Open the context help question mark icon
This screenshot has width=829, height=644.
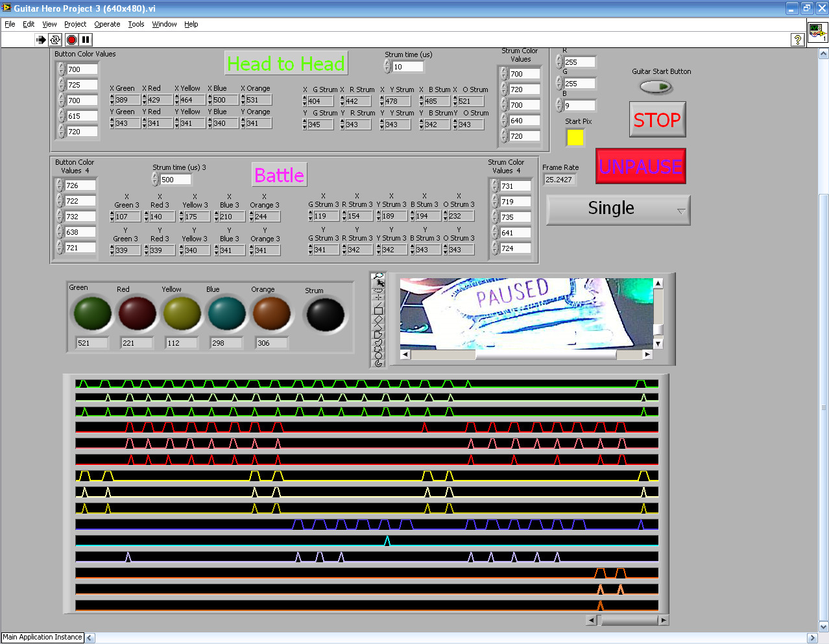pyautogui.click(x=797, y=40)
